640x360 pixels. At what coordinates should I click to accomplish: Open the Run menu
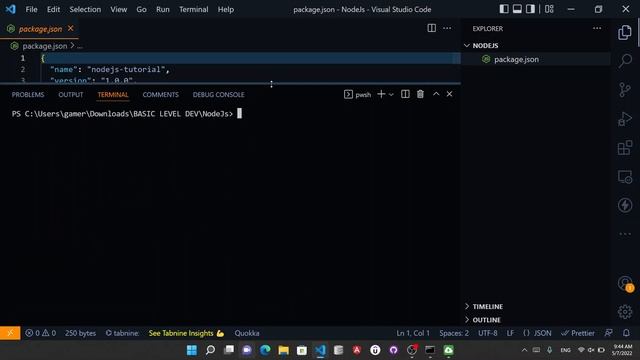coord(162,9)
